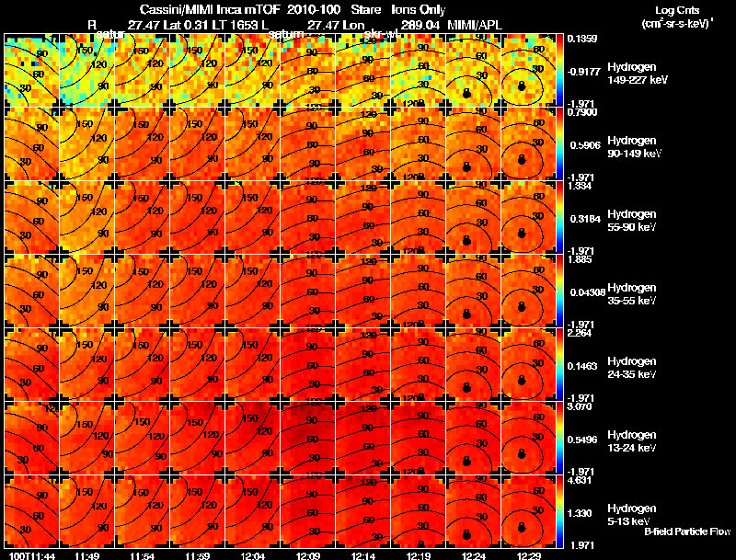Select the MIMI/APL credit text
This screenshot has width=736, height=560.
pos(475,25)
